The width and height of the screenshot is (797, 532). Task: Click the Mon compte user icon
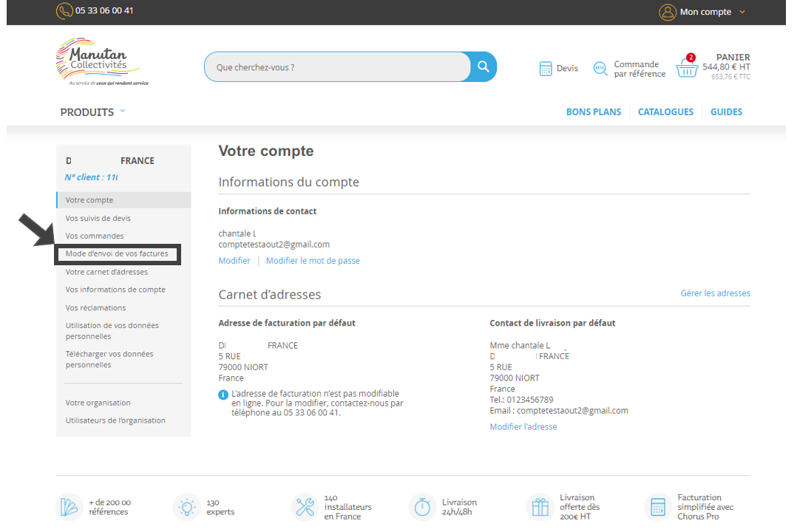(668, 12)
